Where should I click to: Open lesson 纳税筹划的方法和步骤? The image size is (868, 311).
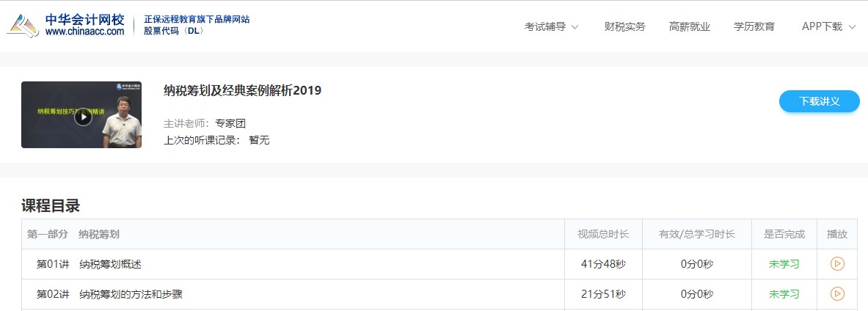point(131,294)
